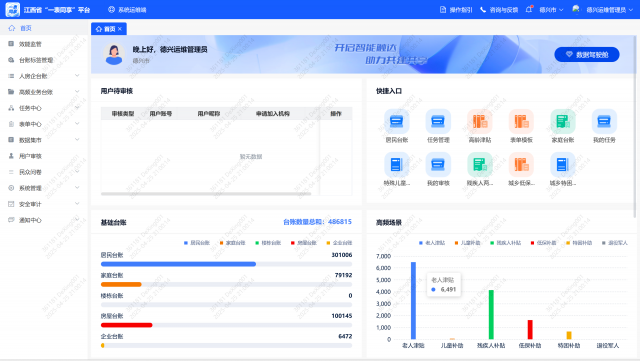Open the 家庭台账 shortcut icon
This screenshot has width=640, height=361.
click(x=563, y=121)
